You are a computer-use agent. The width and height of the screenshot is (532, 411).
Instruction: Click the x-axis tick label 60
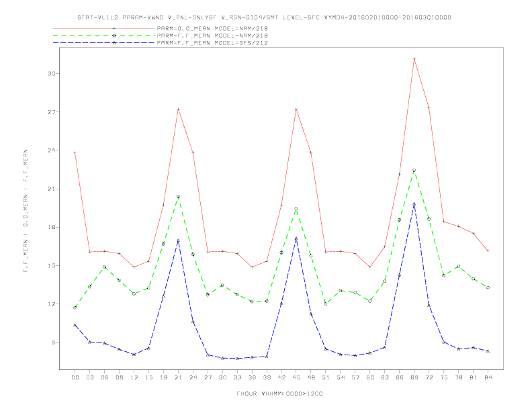370,377
